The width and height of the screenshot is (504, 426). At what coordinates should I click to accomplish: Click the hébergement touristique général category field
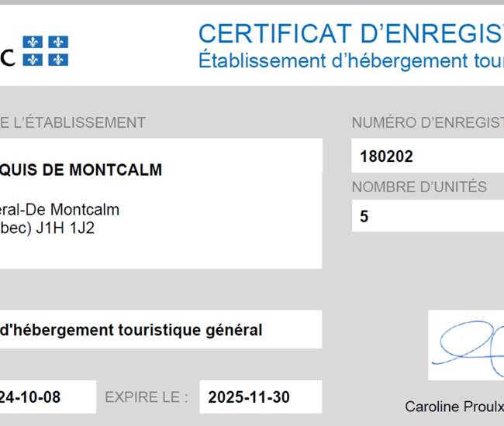click(x=161, y=329)
